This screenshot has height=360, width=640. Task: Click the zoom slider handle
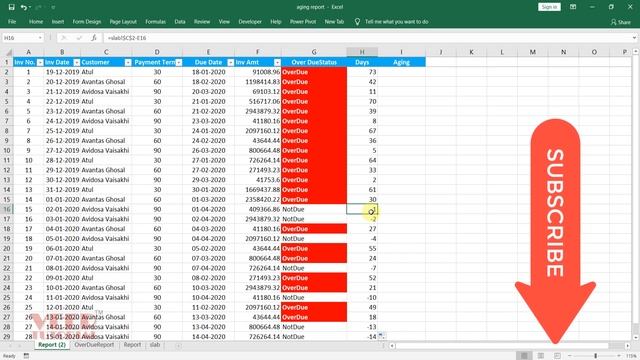pyautogui.click(x=596, y=356)
